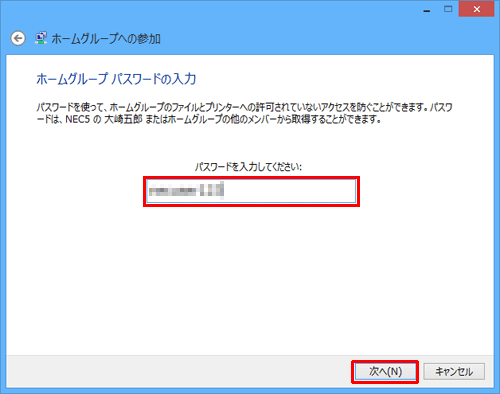Click the description paragraph about password protection
The image size is (500, 394).
point(244,113)
